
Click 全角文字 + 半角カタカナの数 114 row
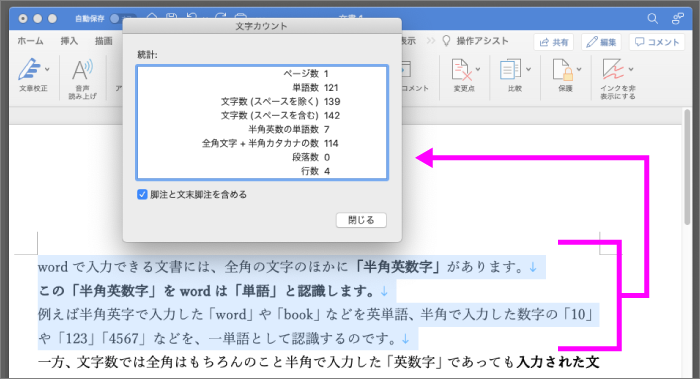point(262,143)
